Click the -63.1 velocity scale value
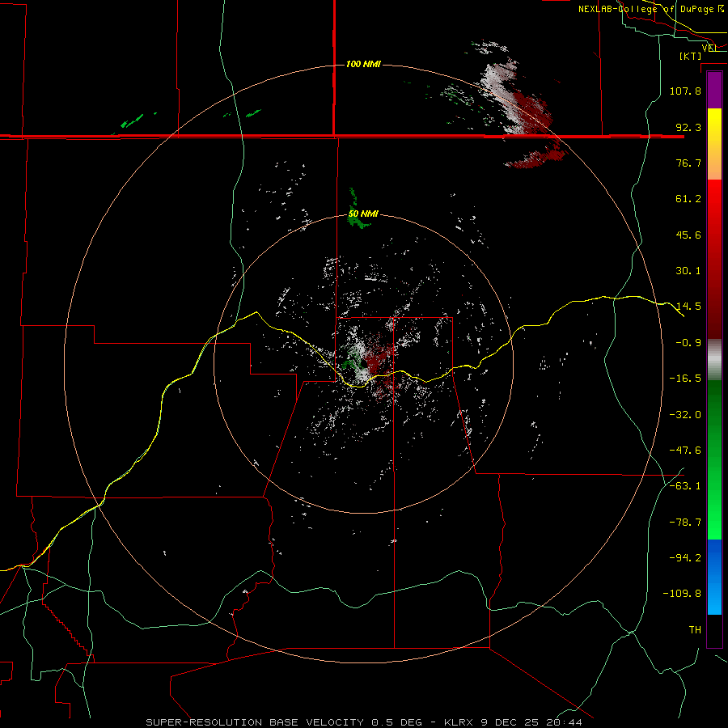Image resolution: width=728 pixels, height=728 pixels. (x=685, y=486)
